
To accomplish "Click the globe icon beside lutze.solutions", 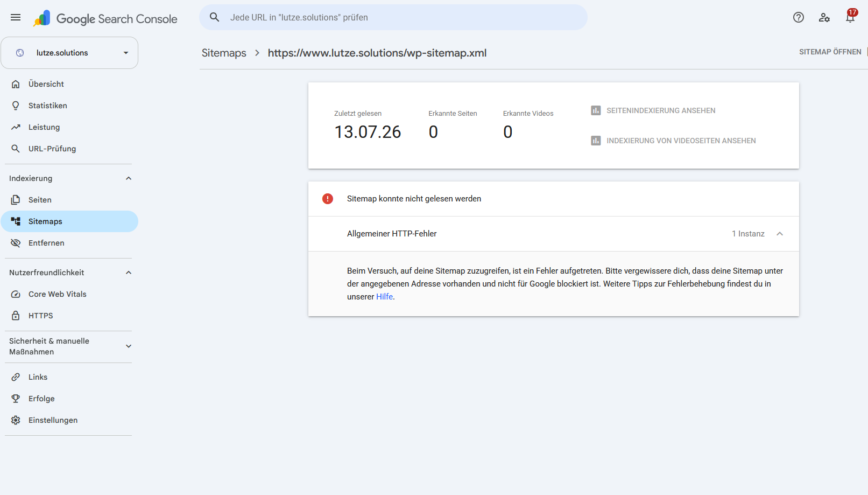I will point(20,53).
